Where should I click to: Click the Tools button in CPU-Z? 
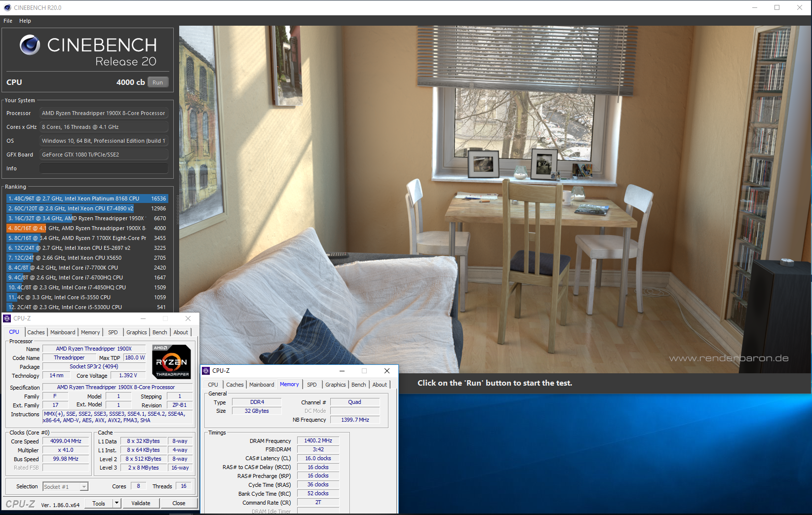click(99, 503)
